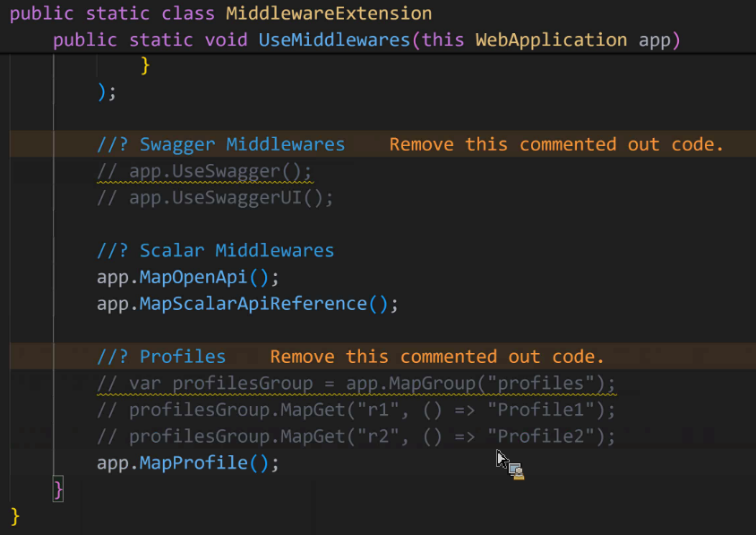Viewport: 756px width, 535px height.
Task: Click the squiggly-underlined app.UseSwagger() comment
Action: pyautogui.click(x=204, y=171)
